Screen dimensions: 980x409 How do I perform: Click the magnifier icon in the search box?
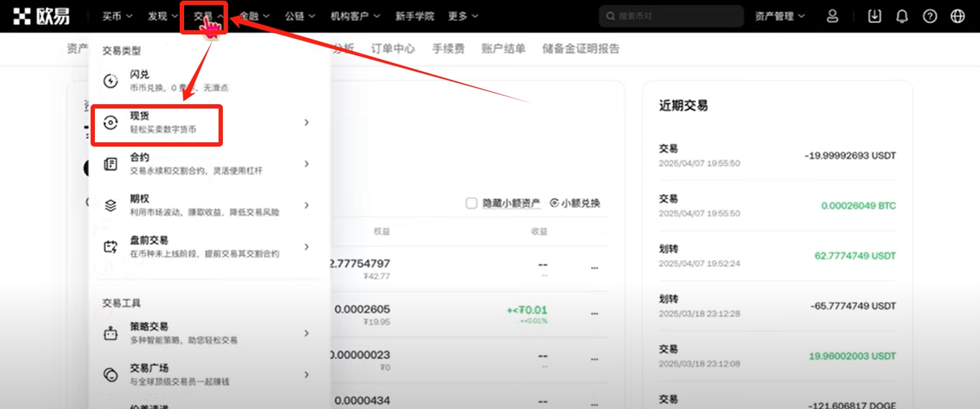[610, 16]
